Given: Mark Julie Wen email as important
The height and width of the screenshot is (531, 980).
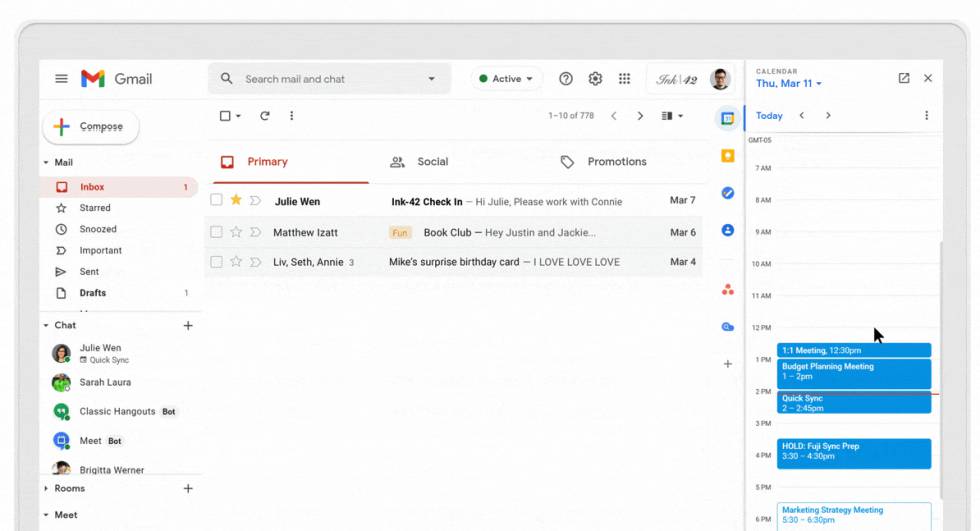Looking at the screenshot, I should [x=255, y=201].
